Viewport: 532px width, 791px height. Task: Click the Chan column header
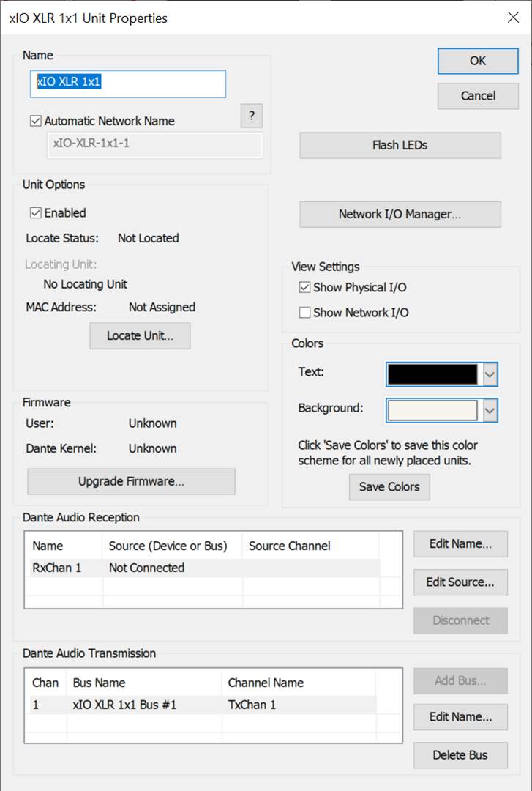coord(45,683)
